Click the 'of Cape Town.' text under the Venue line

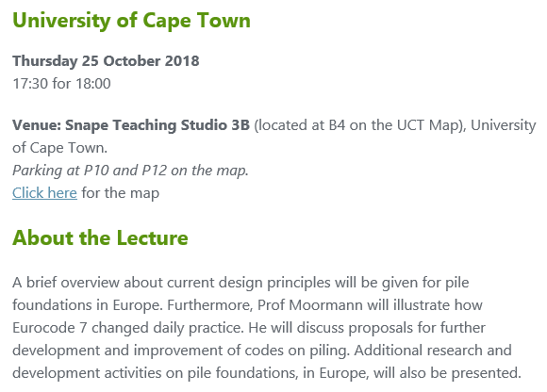coord(60,148)
